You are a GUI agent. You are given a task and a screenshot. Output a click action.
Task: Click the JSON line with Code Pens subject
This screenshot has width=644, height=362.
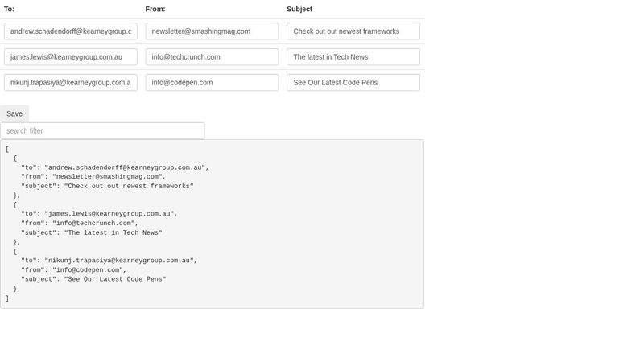click(93, 279)
